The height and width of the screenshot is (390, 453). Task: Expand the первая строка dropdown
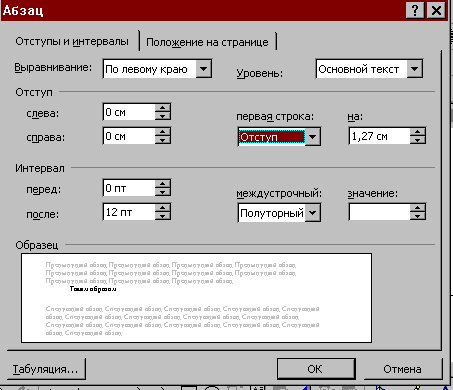tap(313, 137)
